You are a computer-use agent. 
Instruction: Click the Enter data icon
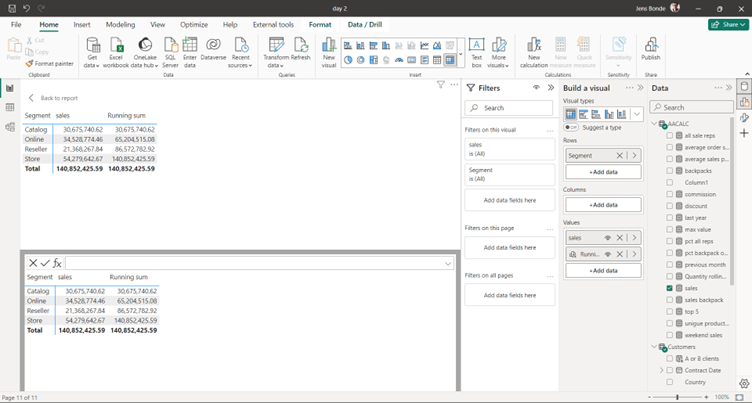[x=190, y=45]
